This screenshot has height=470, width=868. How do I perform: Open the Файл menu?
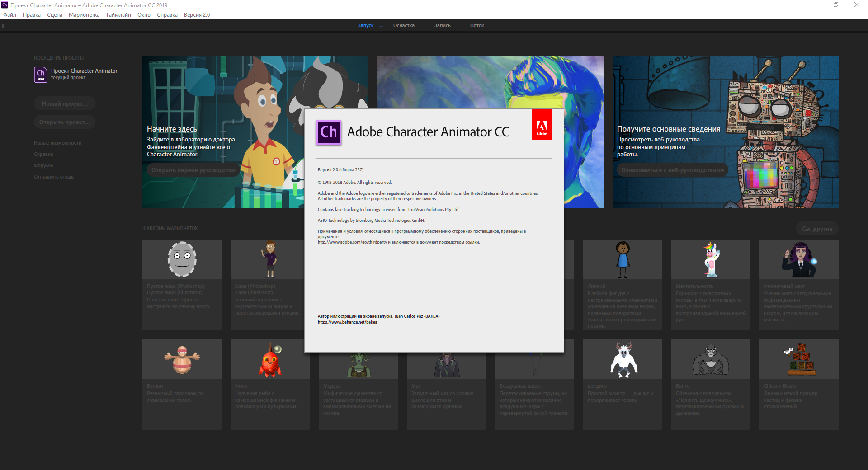point(9,15)
